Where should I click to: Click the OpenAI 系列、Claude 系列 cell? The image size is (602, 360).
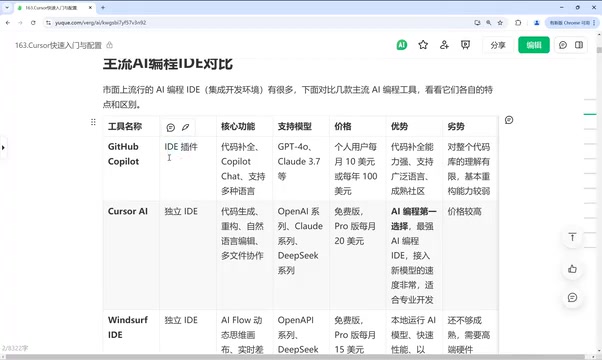click(x=301, y=255)
